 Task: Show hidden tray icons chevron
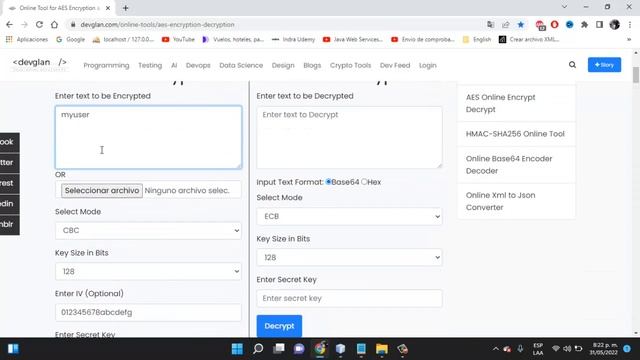(x=496, y=349)
